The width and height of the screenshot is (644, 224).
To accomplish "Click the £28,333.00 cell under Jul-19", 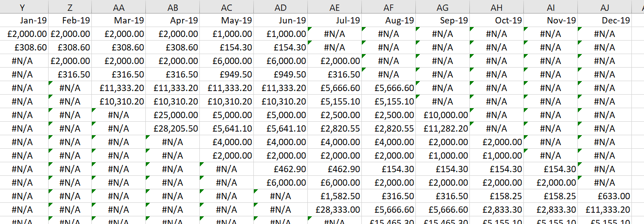I will [x=334, y=210].
